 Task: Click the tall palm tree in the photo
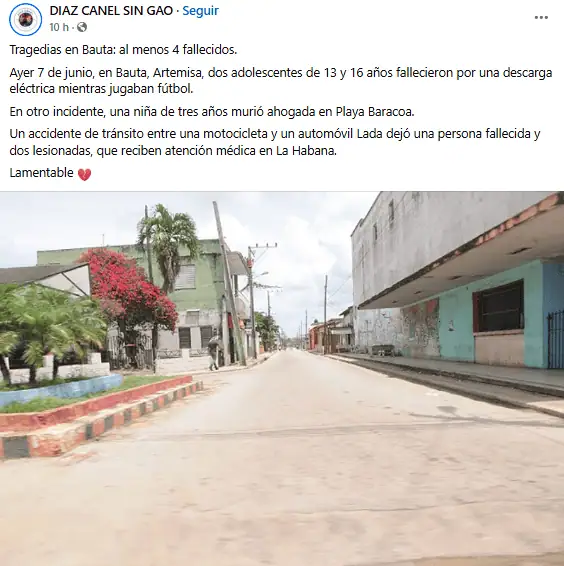click(x=168, y=245)
